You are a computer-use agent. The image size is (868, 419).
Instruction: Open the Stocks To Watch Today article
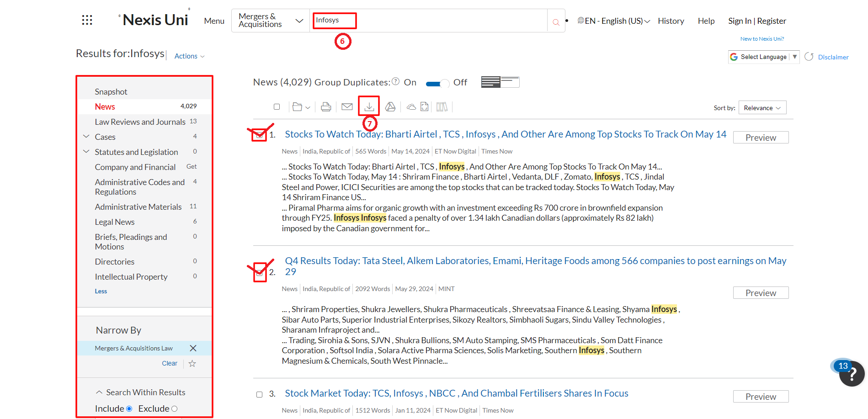tap(506, 134)
